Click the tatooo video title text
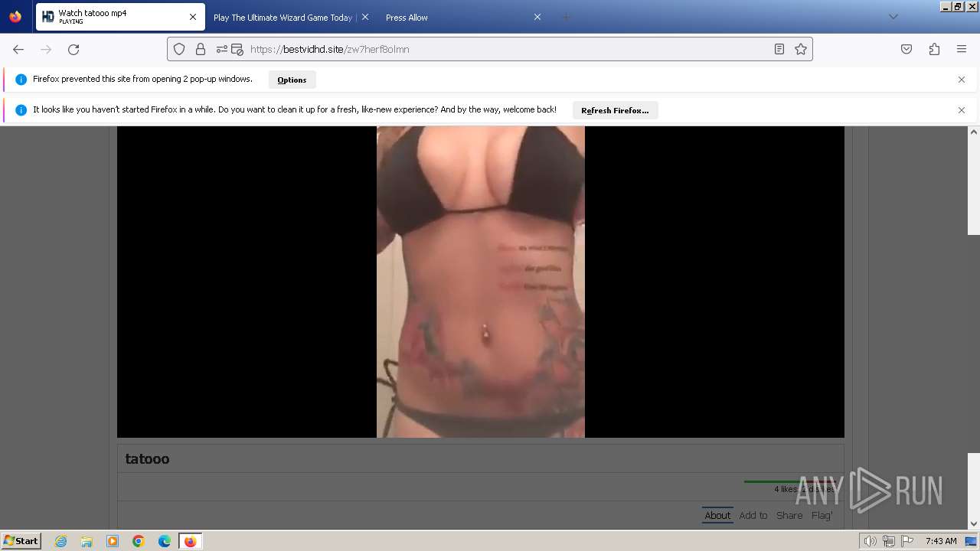The width and height of the screenshot is (980, 551). pyautogui.click(x=147, y=459)
